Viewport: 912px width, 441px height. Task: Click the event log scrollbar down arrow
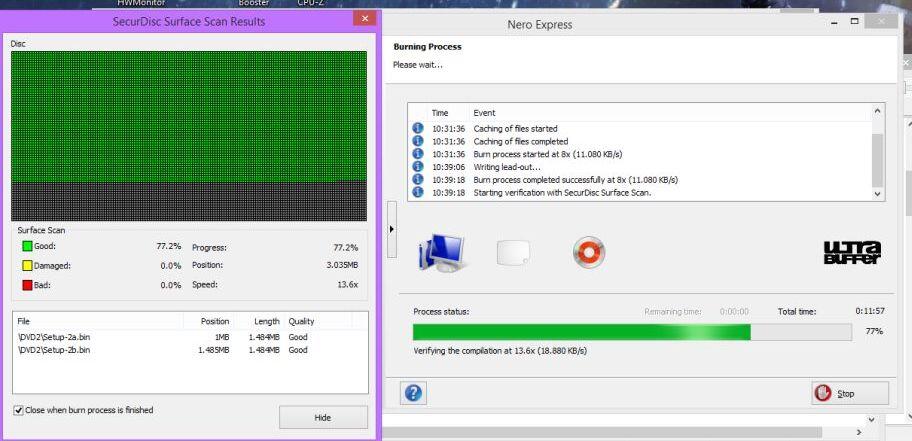[878, 194]
